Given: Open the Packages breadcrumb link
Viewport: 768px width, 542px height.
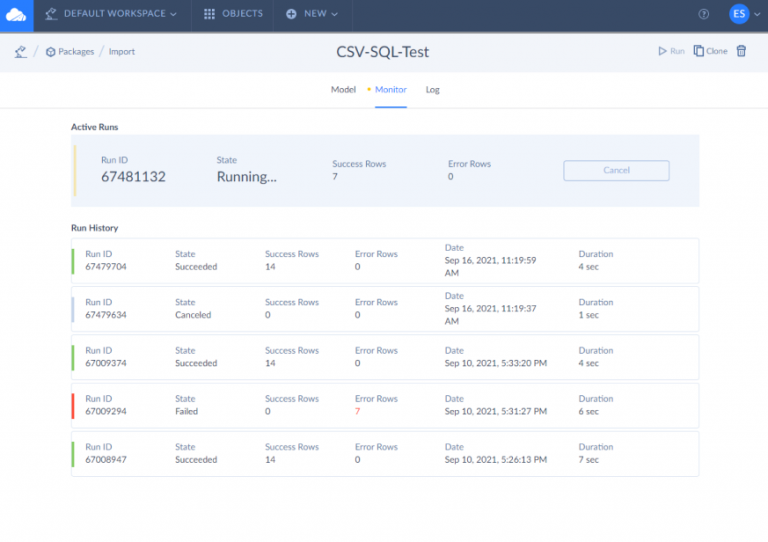Looking at the screenshot, I should [x=69, y=51].
